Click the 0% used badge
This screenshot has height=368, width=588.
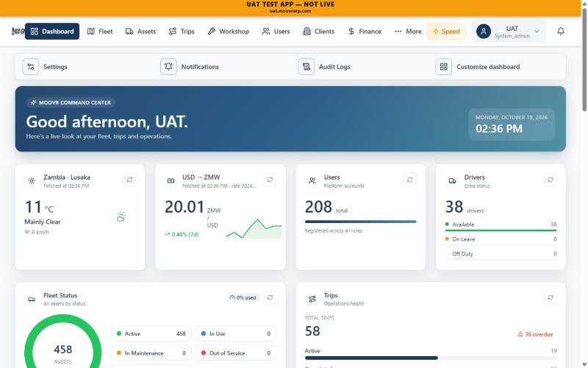243,298
